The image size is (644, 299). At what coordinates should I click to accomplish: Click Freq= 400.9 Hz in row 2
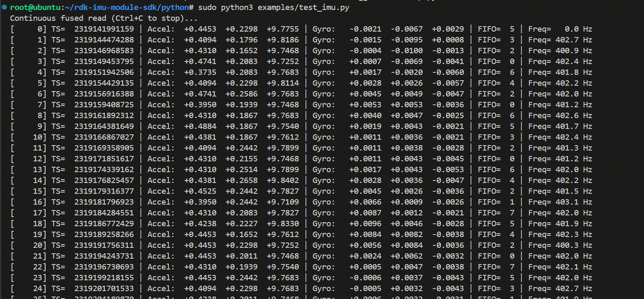[x=560, y=51]
